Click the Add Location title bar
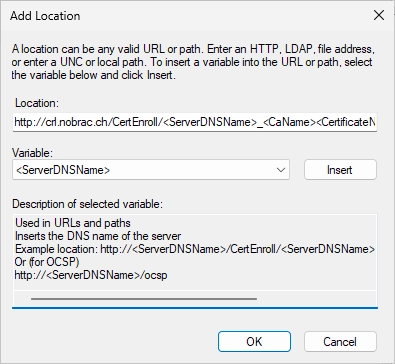Viewport: 395px width, 364px height. 187,16
